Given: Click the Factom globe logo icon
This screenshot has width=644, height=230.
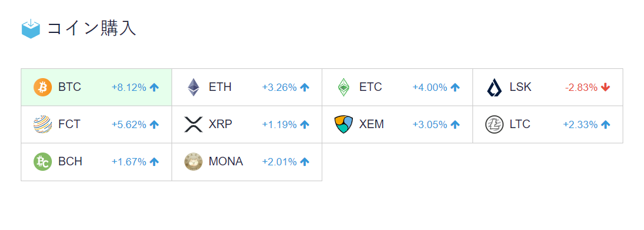Looking at the screenshot, I should pyautogui.click(x=43, y=124).
